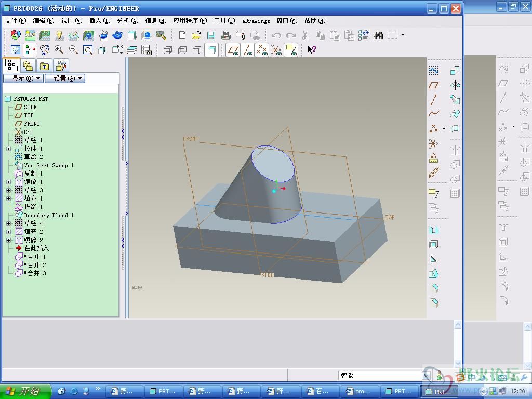Open the 视图(V) menu
Viewport: 532px width, 399px height.
coord(72,21)
